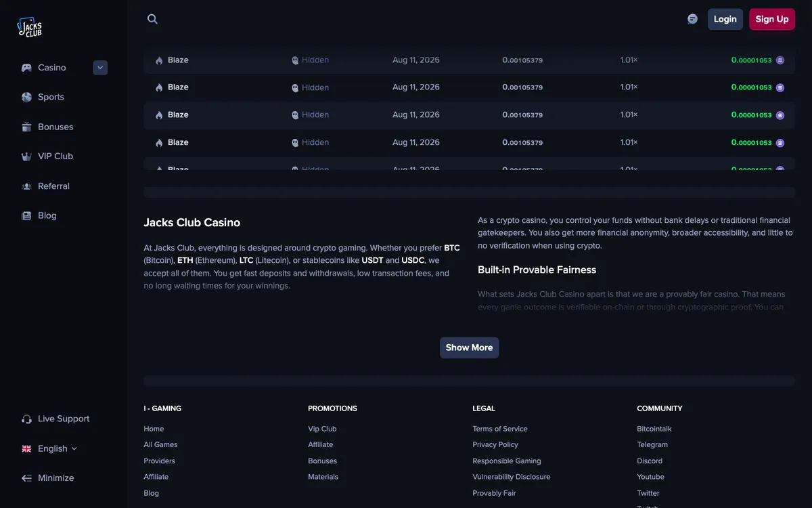Open Terms of Service link
The width and height of the screenshot is (812, 508).
tap(500, 429)
